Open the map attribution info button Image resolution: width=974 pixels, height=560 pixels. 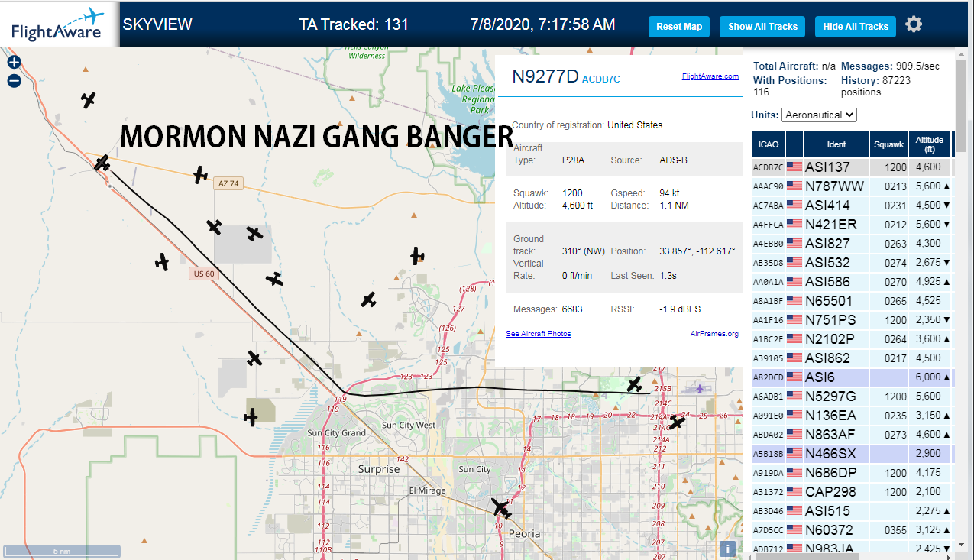[x=728, y=549]
